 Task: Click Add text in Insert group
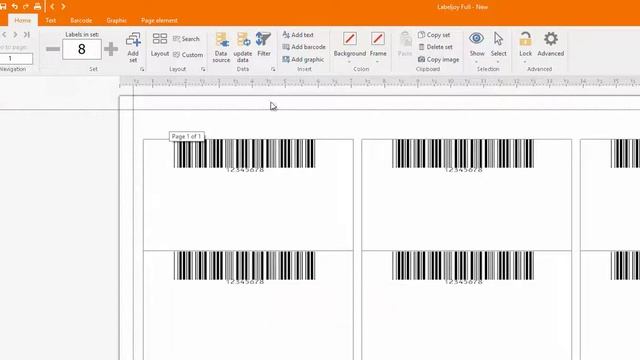click(x=298, y=35)
